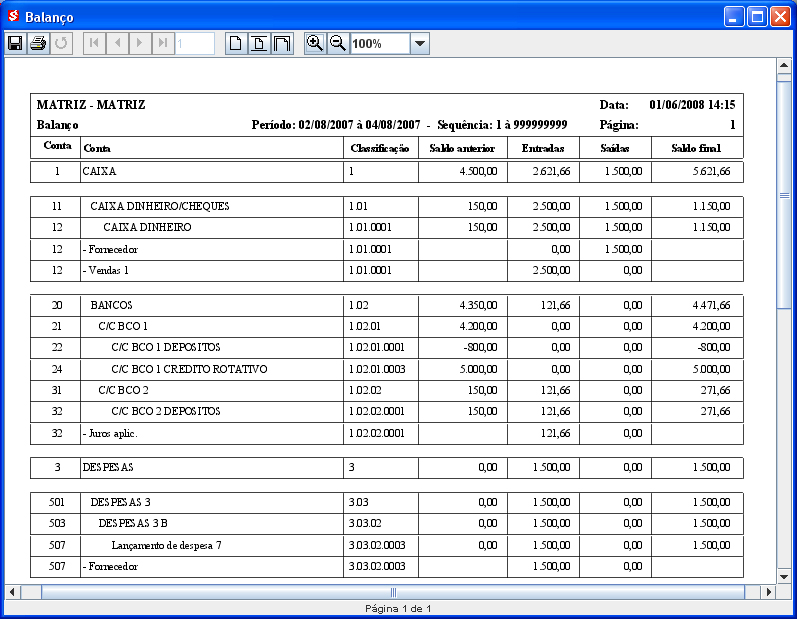Go to previous page arrow
The width and height of the screenshot is (797, 619).
tap(117, 43)
